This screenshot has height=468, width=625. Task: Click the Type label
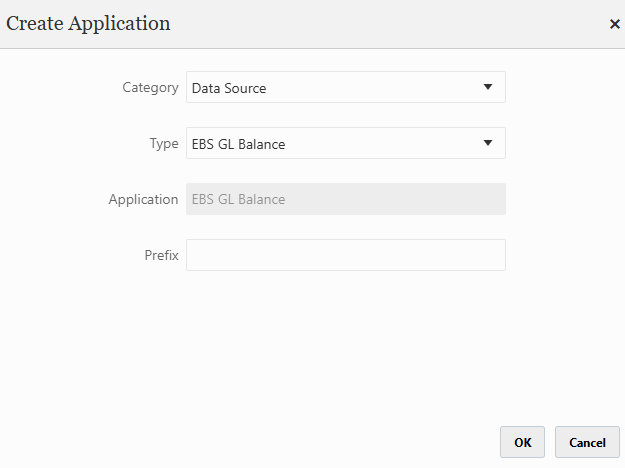click(x=164, y=144)
